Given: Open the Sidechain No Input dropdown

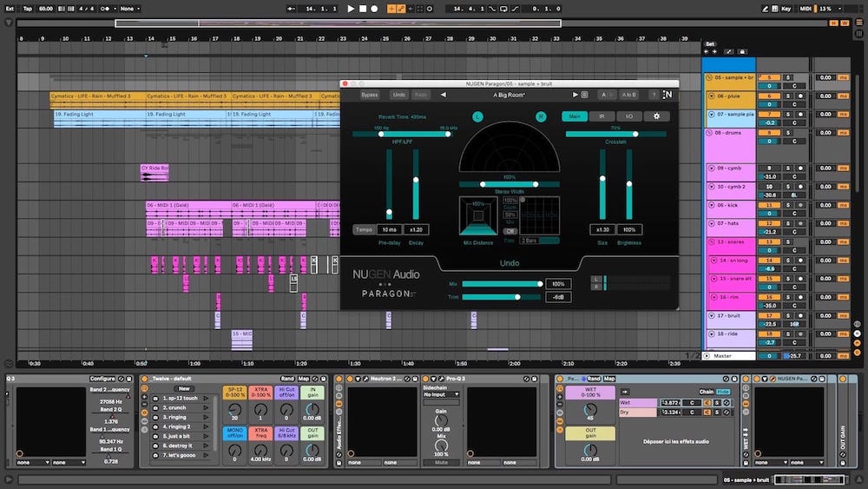Looking at the screenshot, I should pos(441,394).
